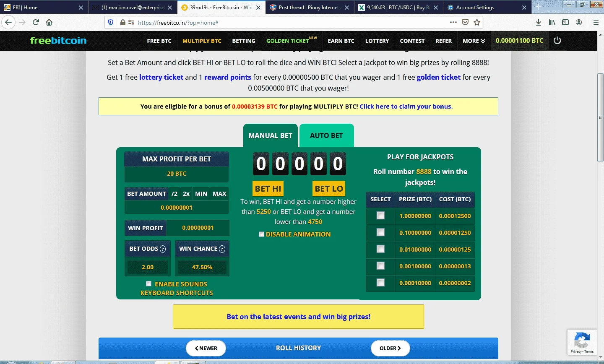Open the EARN BTC page
Image resolution: width=604 pixels, height=364 pixels.
click(x=341, y=41)
